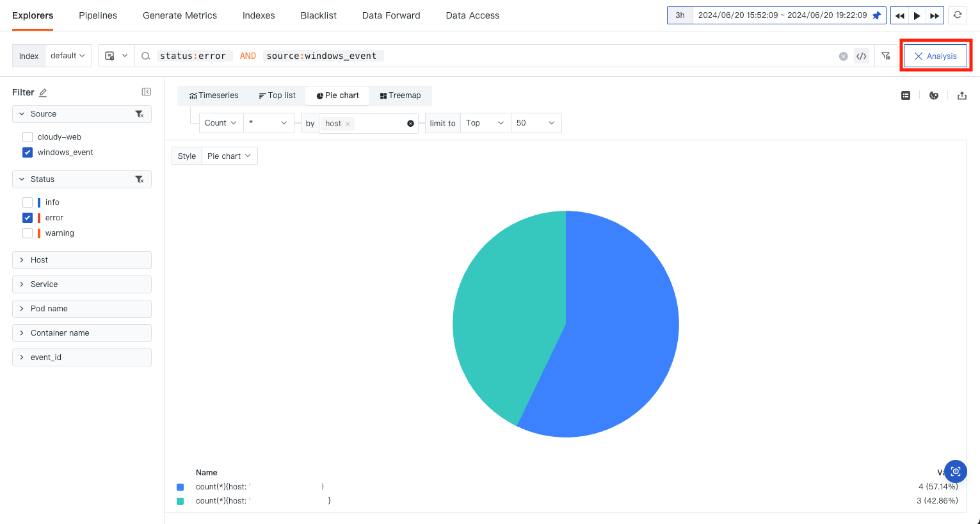Open the Pie chart style dropdown
Image resolution: width=980 pixels, height=524 pixels.
coord(229,156)
